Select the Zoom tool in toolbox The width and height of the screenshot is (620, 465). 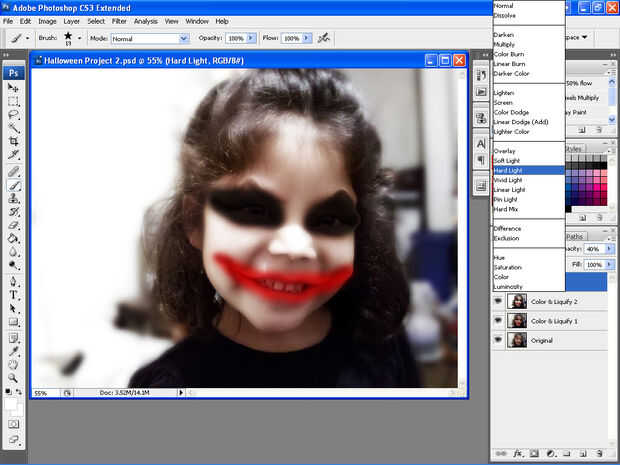14,378
